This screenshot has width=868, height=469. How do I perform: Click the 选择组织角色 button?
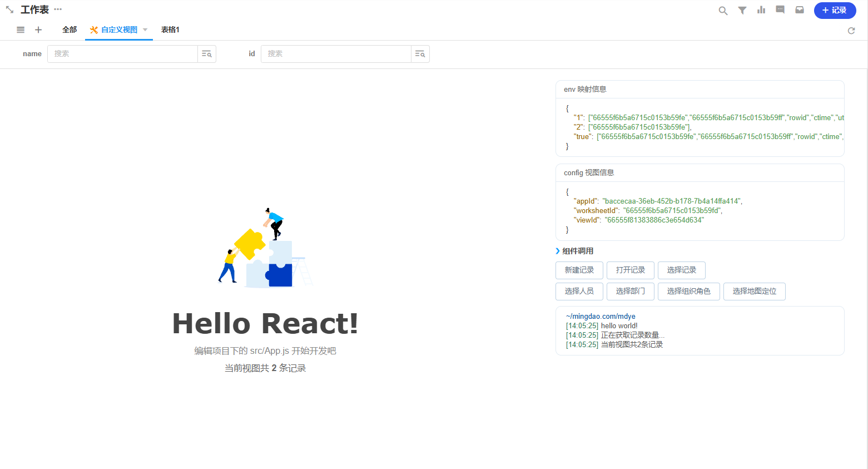point(688,292)
